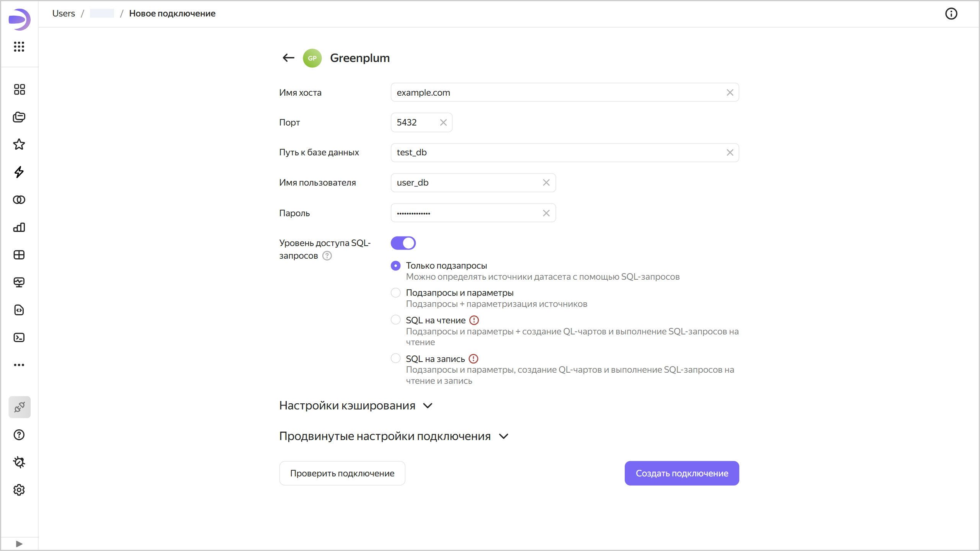The height and width of the screenshot is (551, 980).
Task: Expand the sidebar with the bottom triangle
Action: (x=19, y=544)
